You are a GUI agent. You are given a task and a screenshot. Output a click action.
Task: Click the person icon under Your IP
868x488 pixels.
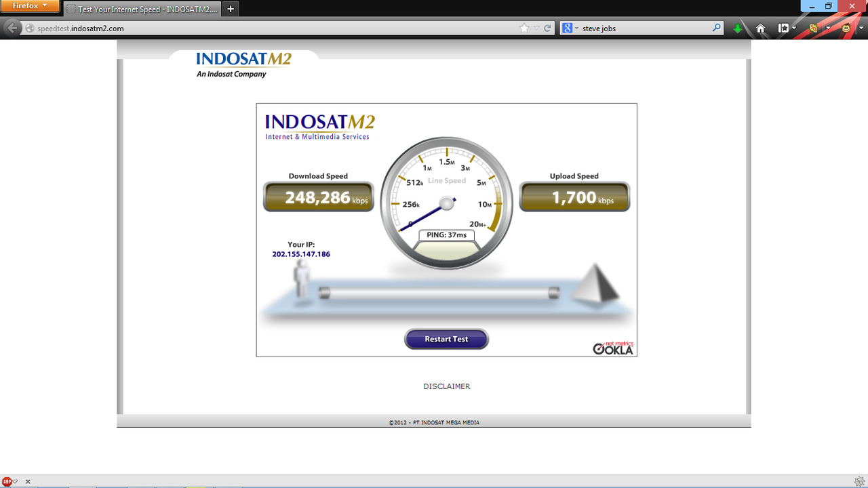coord(302,280)
